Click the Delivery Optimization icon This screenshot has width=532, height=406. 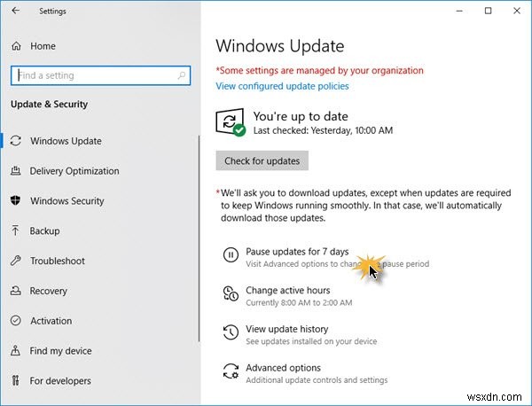click(16, 170)
